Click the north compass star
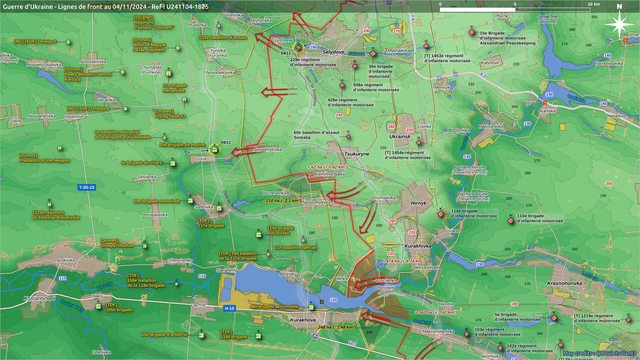This screenshot has width=640, height=360. [619, 24]
